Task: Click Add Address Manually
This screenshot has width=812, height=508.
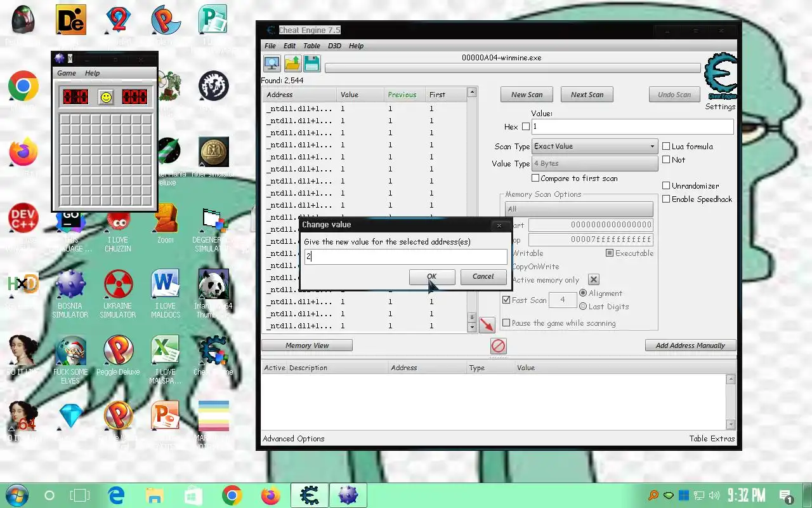Action: pyautogui.click(x=691, y=345)
